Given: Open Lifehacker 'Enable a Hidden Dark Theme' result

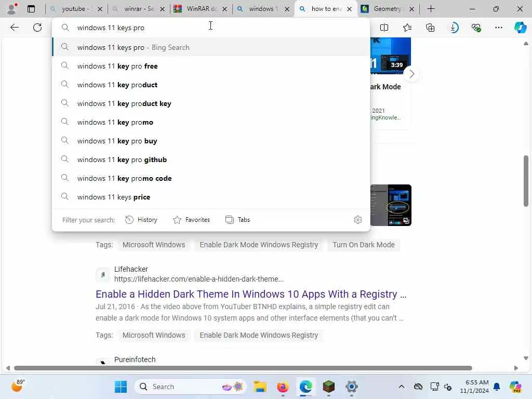Looking at the screenshot, I should click(251, 294).
